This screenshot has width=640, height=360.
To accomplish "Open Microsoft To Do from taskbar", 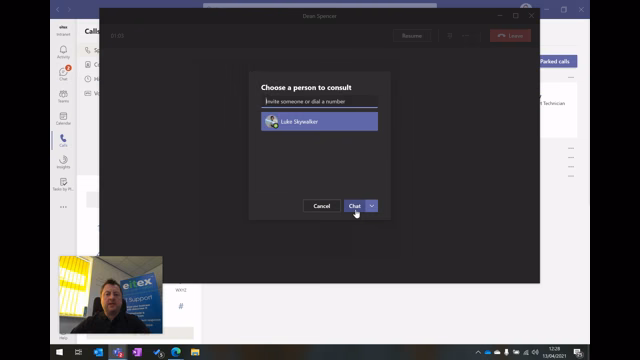I will 158,352.
